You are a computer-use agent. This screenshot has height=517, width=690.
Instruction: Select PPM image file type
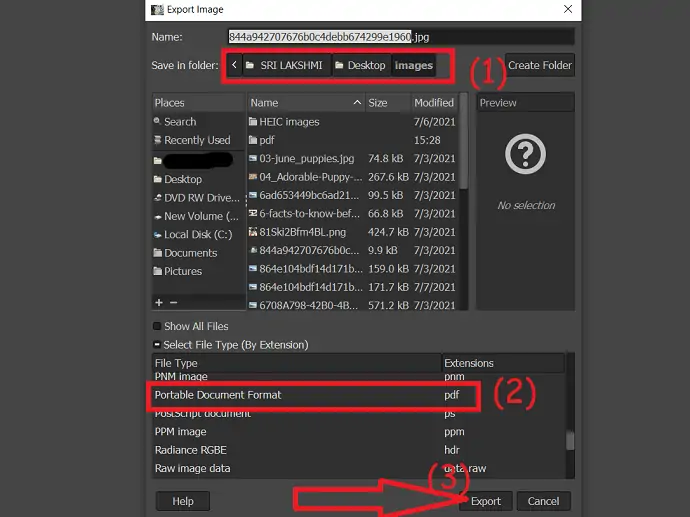[359, 432]
